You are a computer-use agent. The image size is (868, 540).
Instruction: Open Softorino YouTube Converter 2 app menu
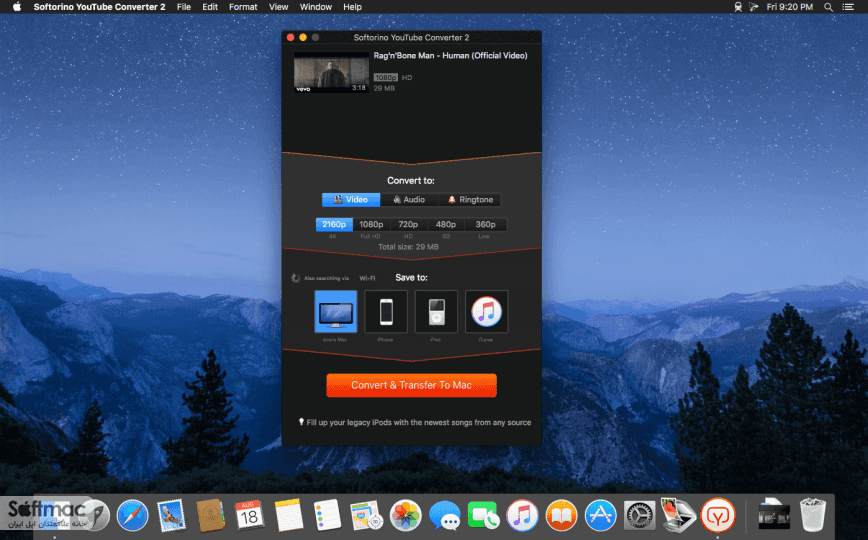click(99, 7)
